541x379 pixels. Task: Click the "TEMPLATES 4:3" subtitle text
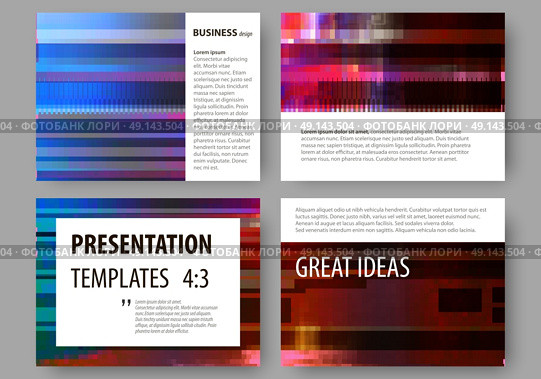tap(140, 278)
